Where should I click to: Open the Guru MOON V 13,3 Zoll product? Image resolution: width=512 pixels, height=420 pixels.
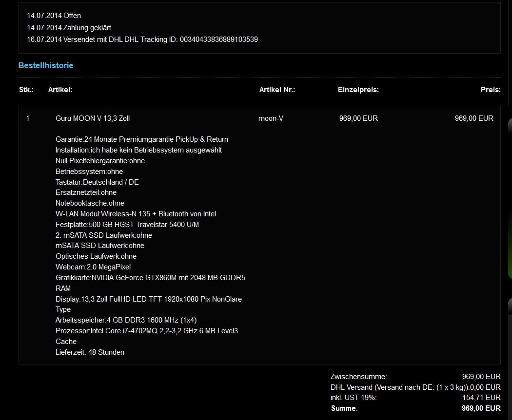pyautogui.click(x=93, y=118)
